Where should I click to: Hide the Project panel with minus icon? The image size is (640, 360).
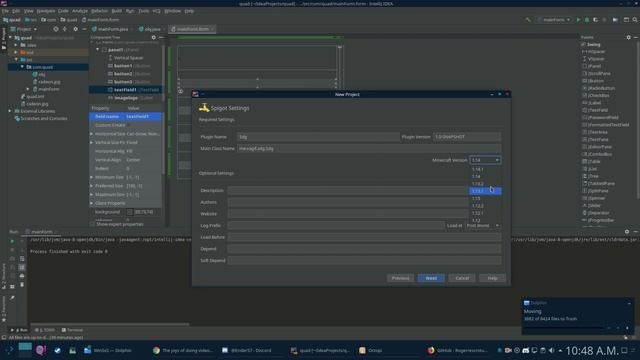84,29
